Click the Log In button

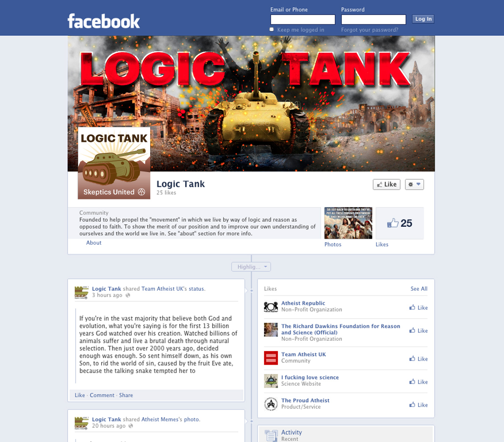coord(423,19)
